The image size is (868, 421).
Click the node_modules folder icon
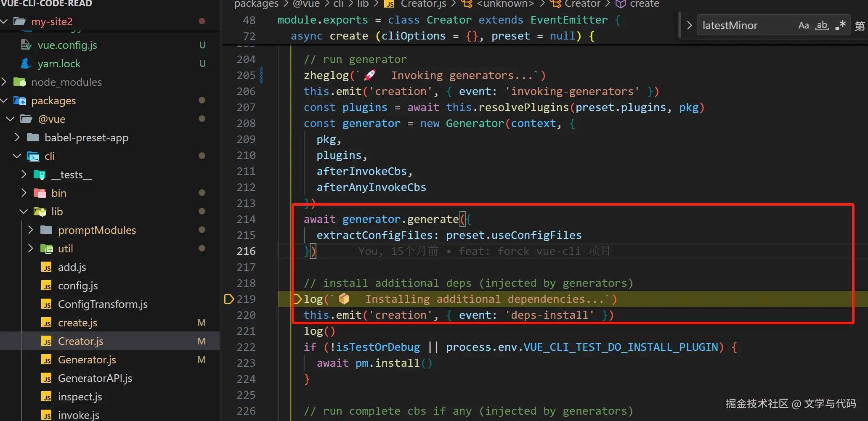click(x=19, y=82)
